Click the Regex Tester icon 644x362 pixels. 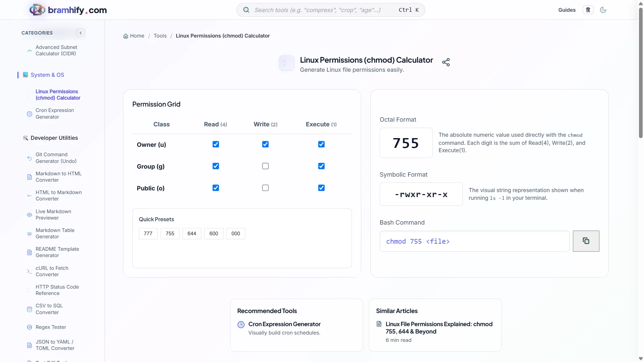[30, 327]
